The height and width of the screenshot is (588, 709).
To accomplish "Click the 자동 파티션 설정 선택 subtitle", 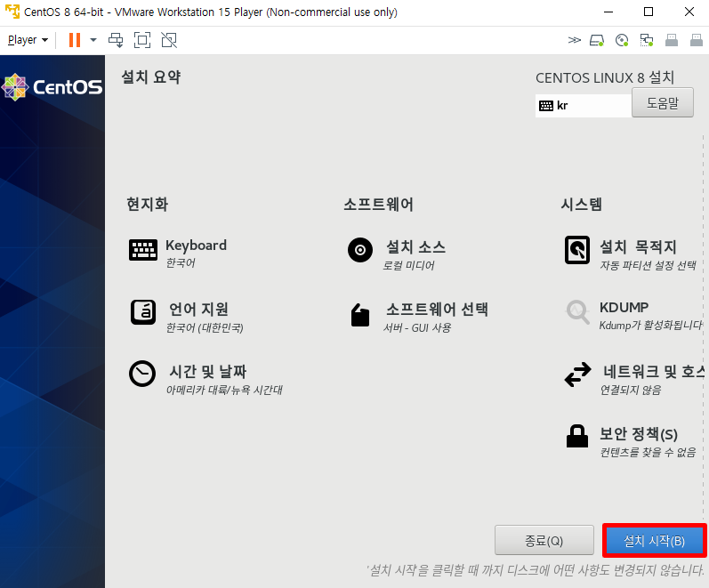I will pyautogui.click(x=648, y=265).
